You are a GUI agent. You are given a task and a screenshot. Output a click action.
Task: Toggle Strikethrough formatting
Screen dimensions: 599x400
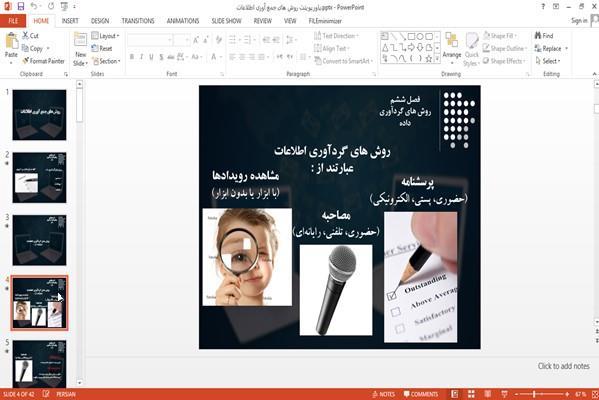171,57
